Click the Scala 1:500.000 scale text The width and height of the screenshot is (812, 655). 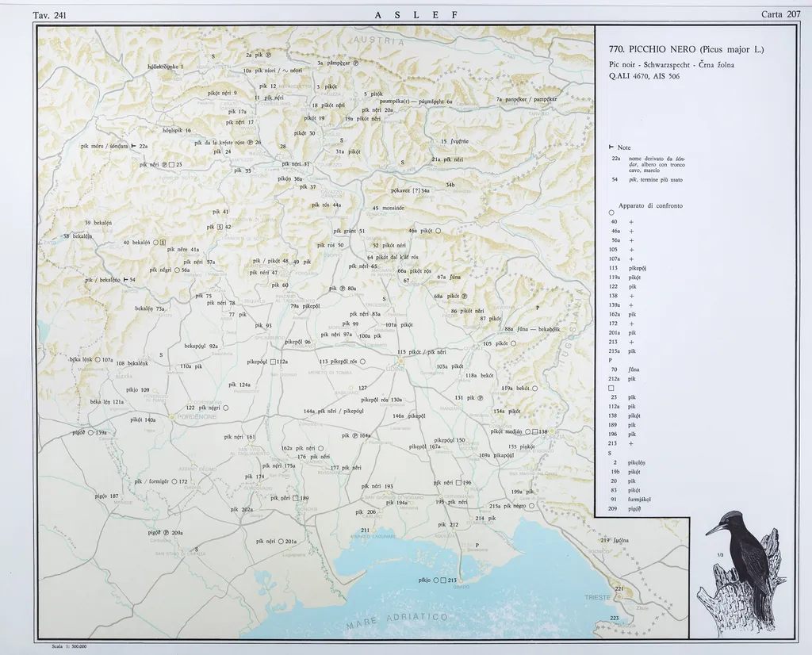[x=68, y=647]
